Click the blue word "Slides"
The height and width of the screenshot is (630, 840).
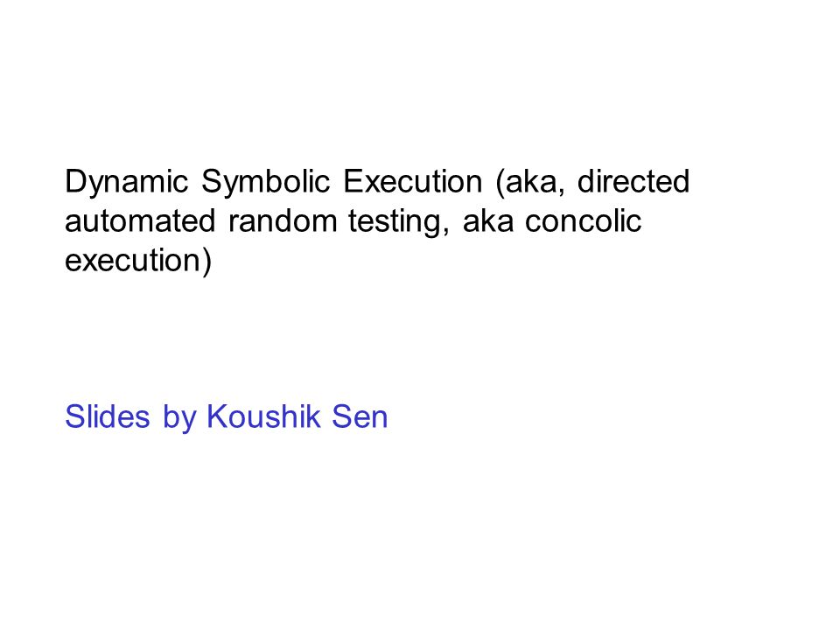tap(107, 416)
